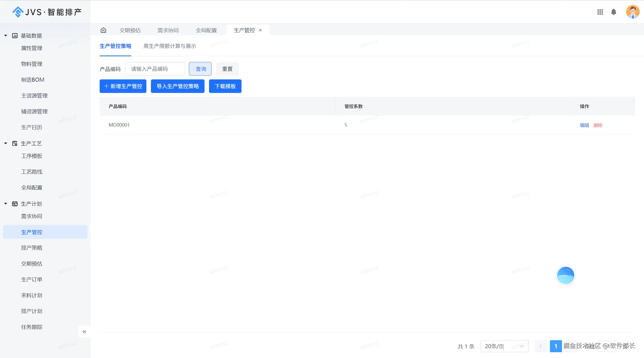Open the home tab icon

pyautogui.click(x=103, y=30)
